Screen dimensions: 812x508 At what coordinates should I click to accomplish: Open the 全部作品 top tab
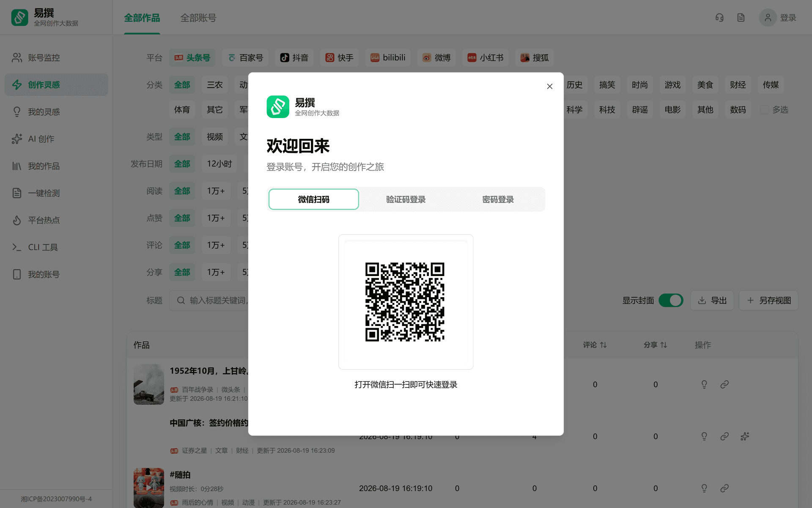(142, 18)
